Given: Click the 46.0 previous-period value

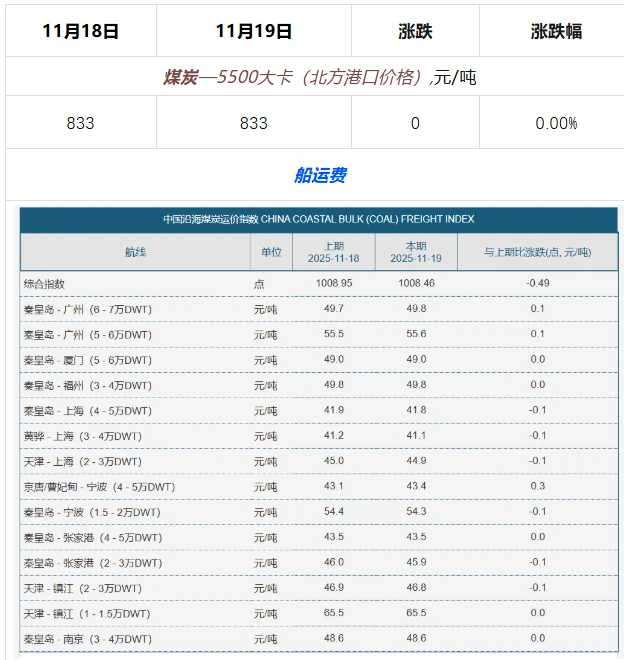Looking at the screenshot, I should click(x=334, y=562).
